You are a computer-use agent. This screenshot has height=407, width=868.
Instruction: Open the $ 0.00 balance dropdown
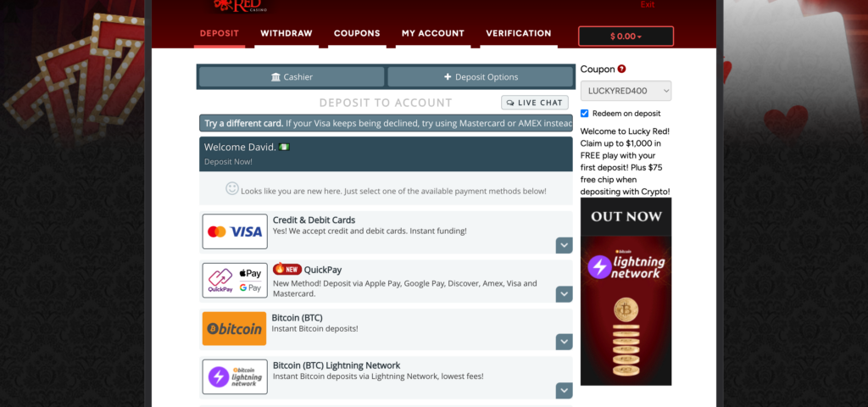tap(626, 36)
